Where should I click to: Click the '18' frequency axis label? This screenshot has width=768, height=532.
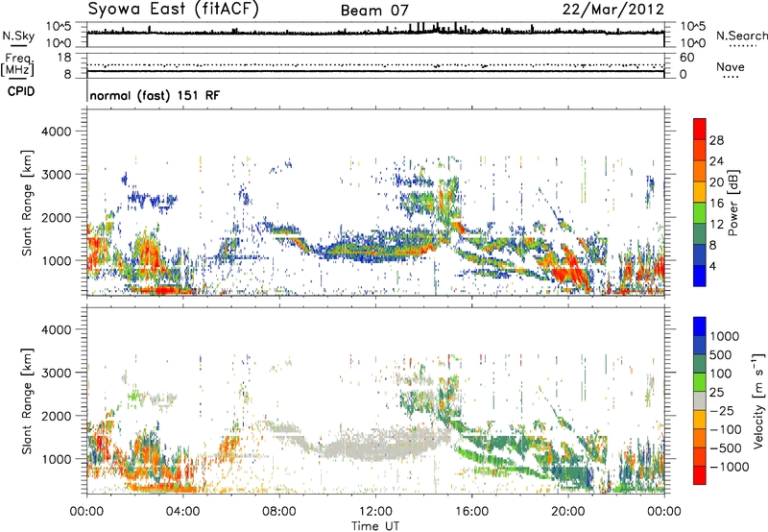click(64, 58)
